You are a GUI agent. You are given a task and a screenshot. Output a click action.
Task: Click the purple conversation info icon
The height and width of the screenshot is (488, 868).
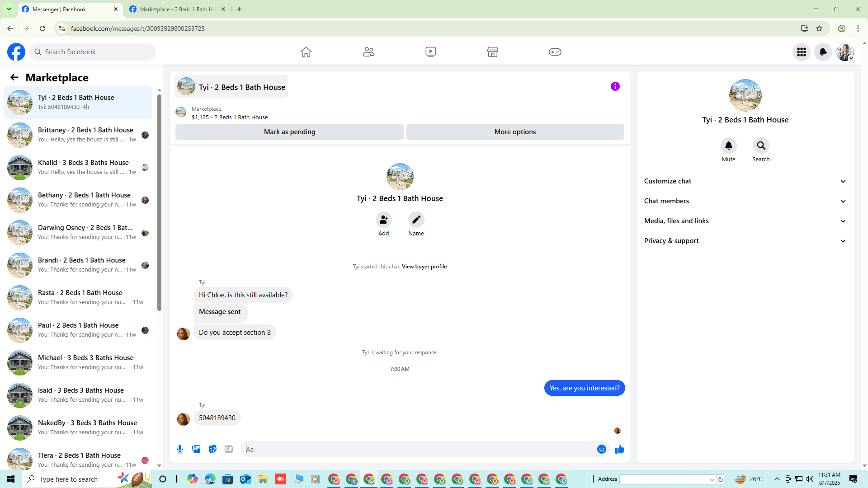[615, 86]
